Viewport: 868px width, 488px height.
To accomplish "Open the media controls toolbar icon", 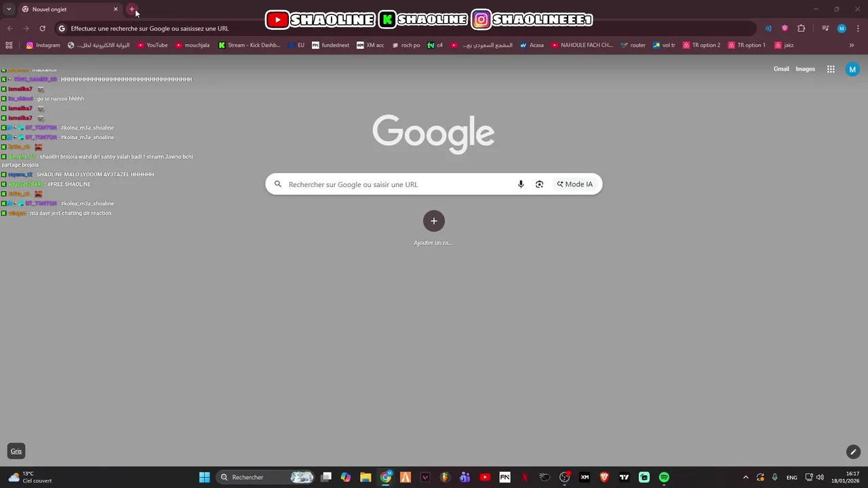I will pyautogui.click(x=825, y=28).
